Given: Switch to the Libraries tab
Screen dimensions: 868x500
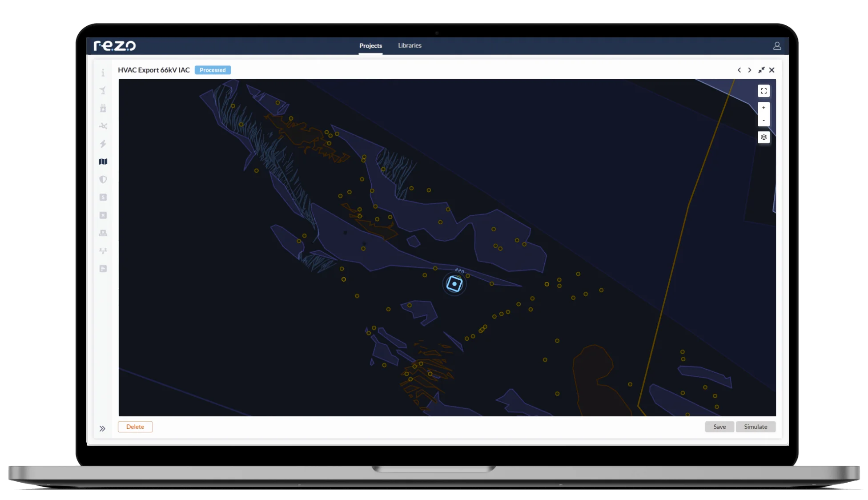Looking at the screenshot, I should 409,45.
